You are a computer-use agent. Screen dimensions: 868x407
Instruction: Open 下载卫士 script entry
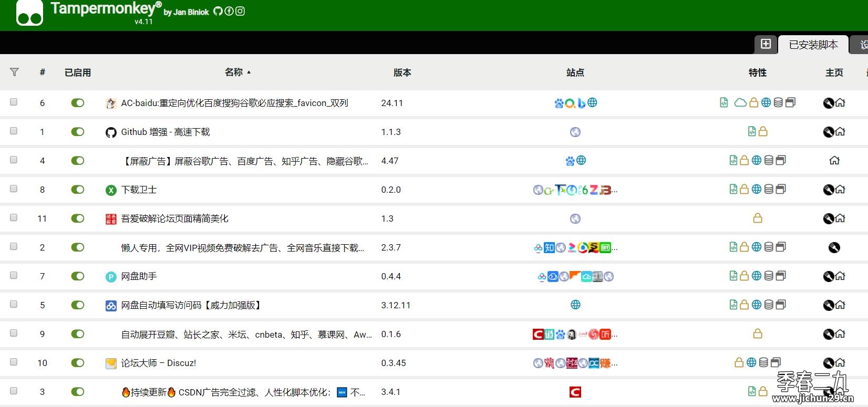coord(139,190)
